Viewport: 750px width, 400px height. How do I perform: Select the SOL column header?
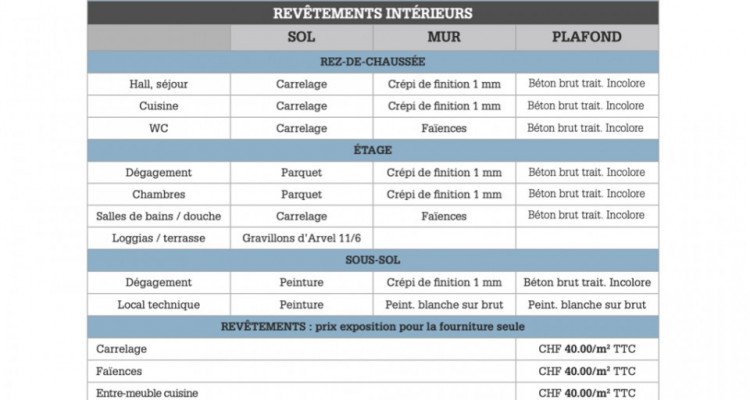pyautogui.click(x=301, y=38)
